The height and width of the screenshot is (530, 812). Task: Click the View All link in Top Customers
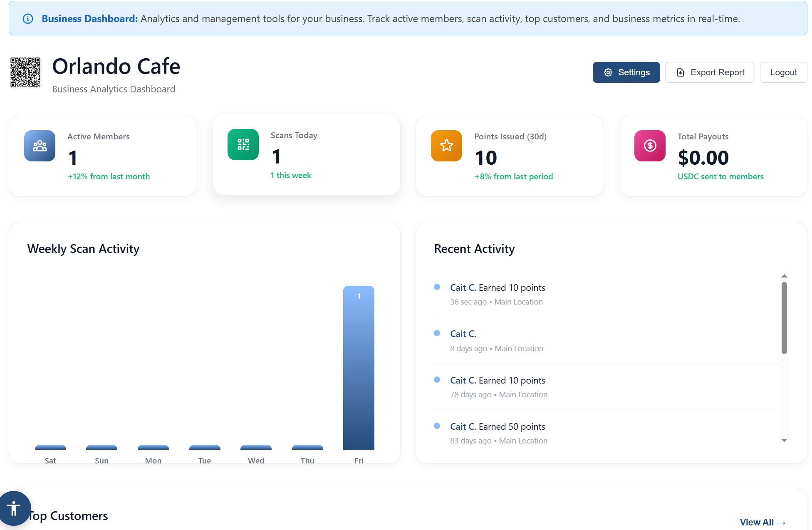click(x=762, y=522)
